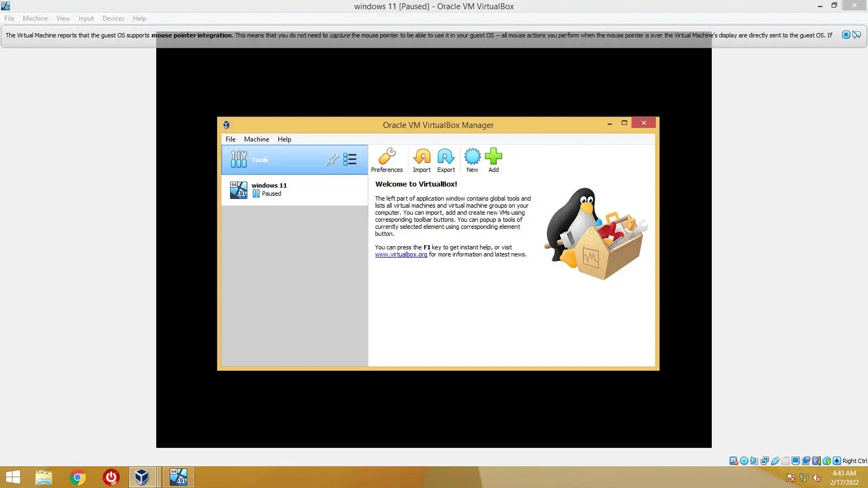868x488 pixels.
Task: Click the don't-show-again icon on notification bar
Action: coord(857,35)
